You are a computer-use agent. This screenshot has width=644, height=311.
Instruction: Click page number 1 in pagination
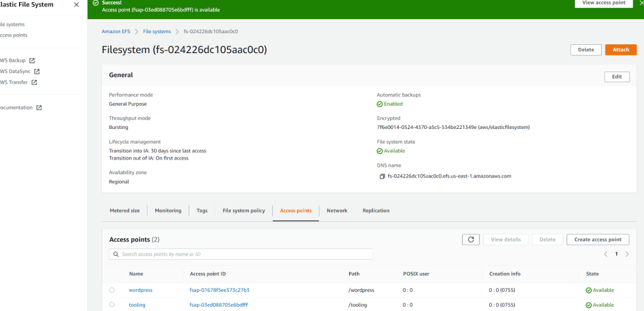point(616,254)
